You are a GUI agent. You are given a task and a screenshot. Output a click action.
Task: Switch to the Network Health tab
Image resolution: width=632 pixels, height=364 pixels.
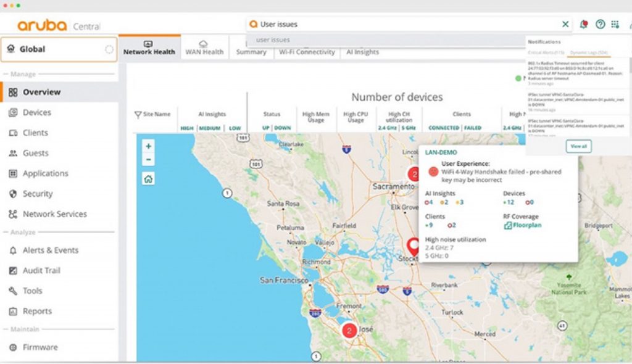point(149,48)
